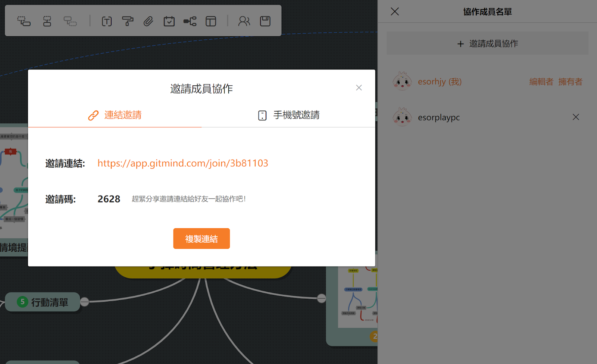Click the insert child node toolbar icon
The width and height of the screenshot is (597, 364).
tap(24, 21)
